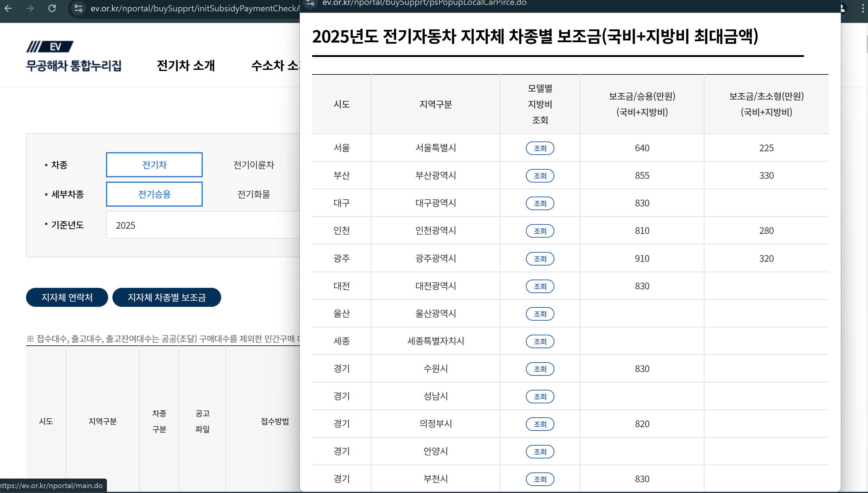This screenshot has height=493, width=868.
Task: Click 지자체 연락처 button
Action: coord(67,297)
